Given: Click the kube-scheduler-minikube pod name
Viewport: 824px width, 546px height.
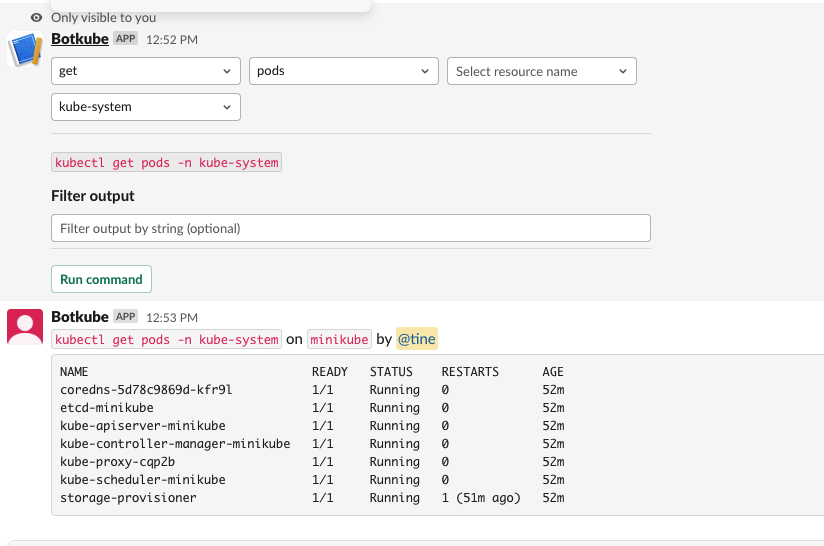Looking at the screenshot, I should pyautogui.click(x=143, y=480).
